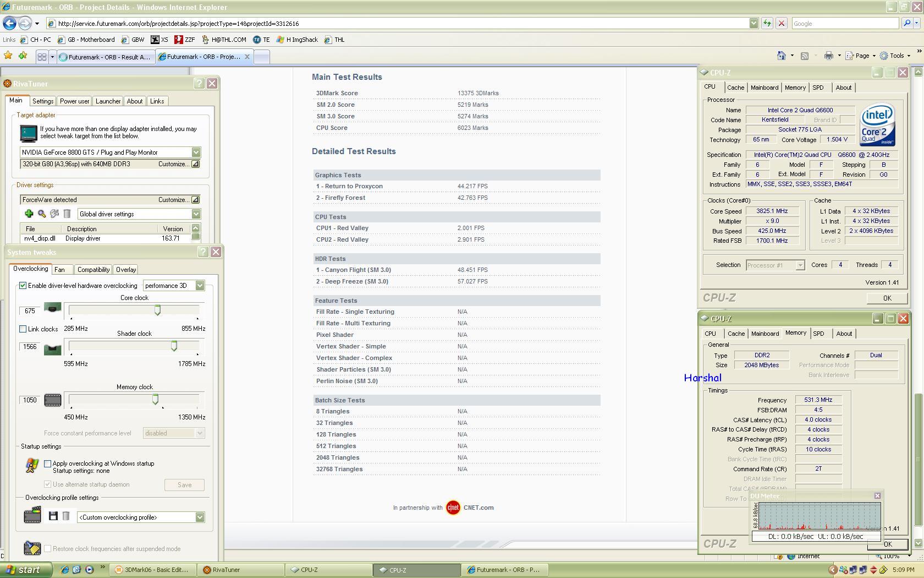Open Customize arrow for ForceWare detected

pos(195,200)
